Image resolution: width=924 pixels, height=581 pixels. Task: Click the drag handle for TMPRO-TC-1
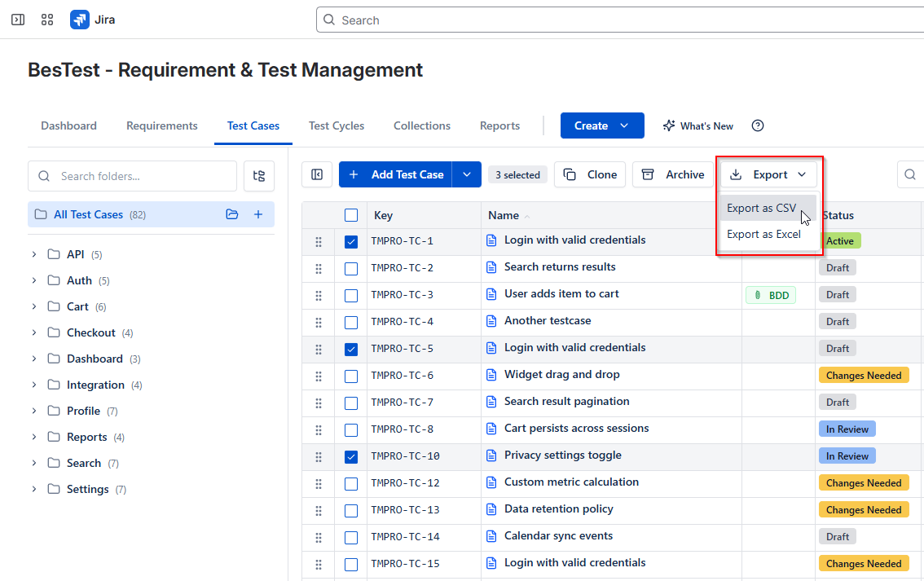click(319, 241)
